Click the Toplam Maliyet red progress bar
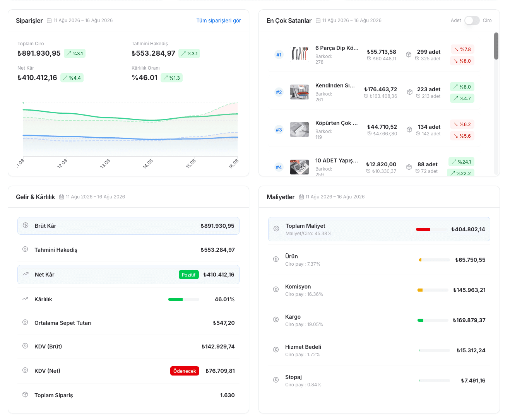The width and height of the screenshot is (510, 420). pyautogui.click(x=431, y=229)
